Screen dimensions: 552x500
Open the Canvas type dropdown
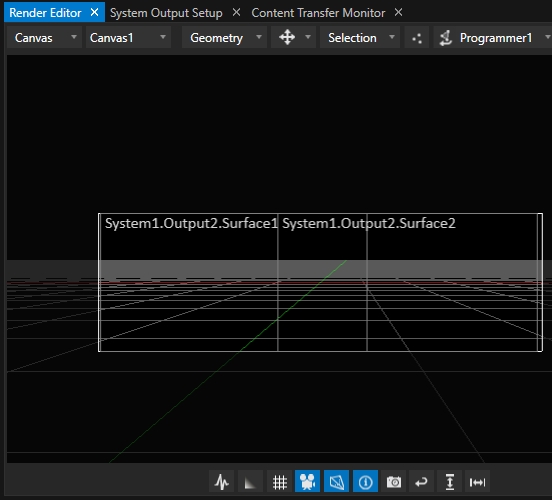(45, 37)
